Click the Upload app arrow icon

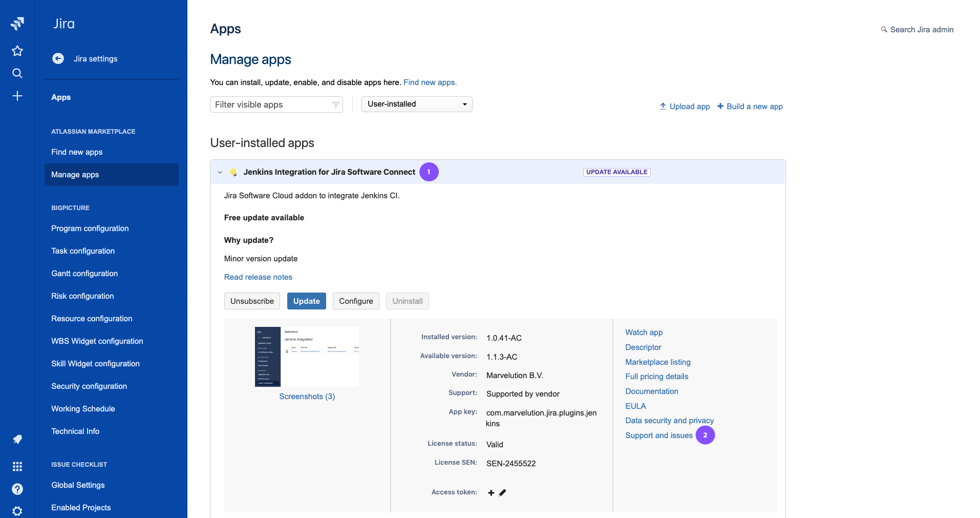click(663, 106)
